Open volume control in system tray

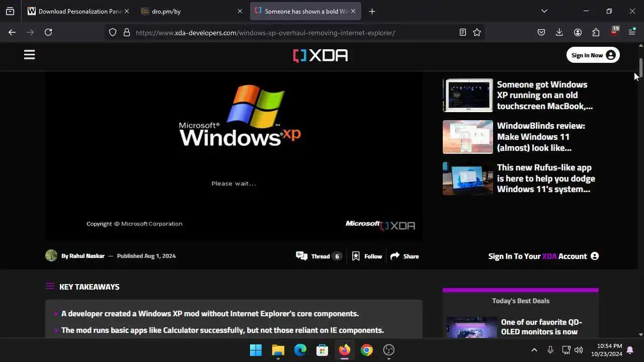coord(579,350)
